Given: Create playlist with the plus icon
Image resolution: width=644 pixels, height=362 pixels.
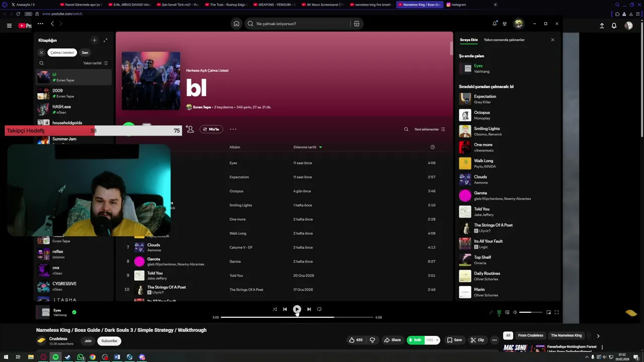Looking at the screenshot, I should coord(94,40).
